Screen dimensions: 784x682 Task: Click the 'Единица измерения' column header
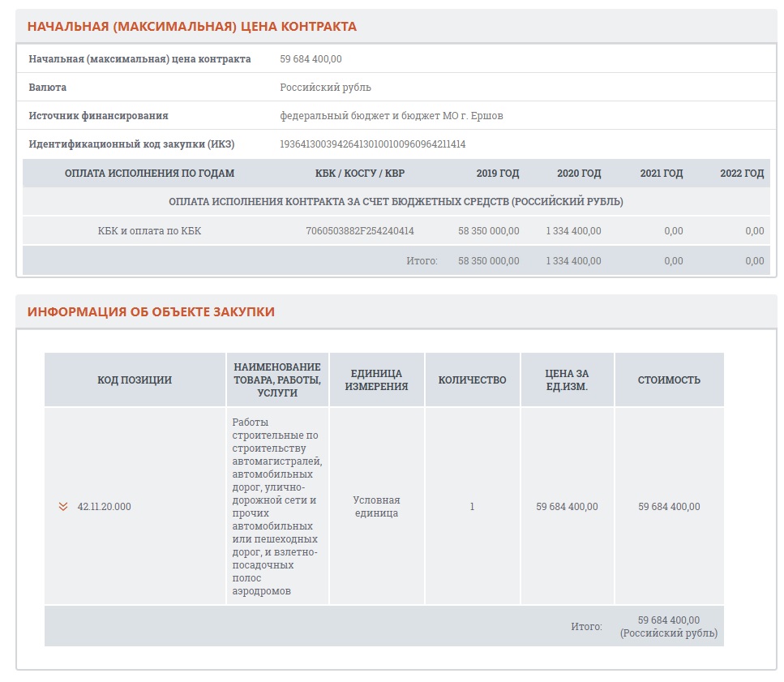pos(376,380)
